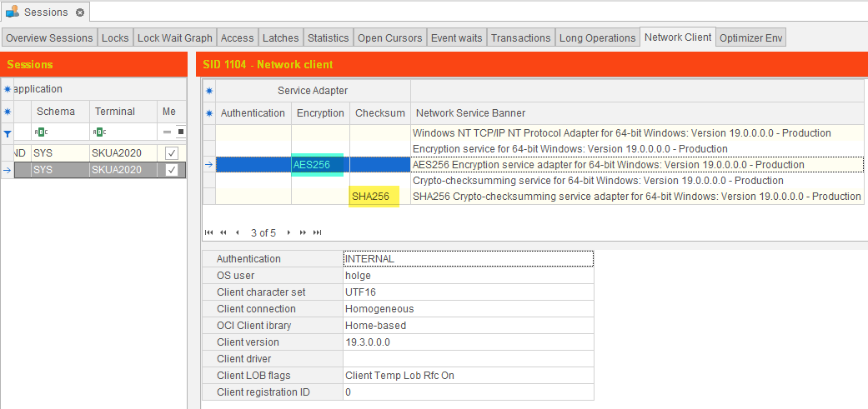Sort by the Terminal column header

pos(123,112)
